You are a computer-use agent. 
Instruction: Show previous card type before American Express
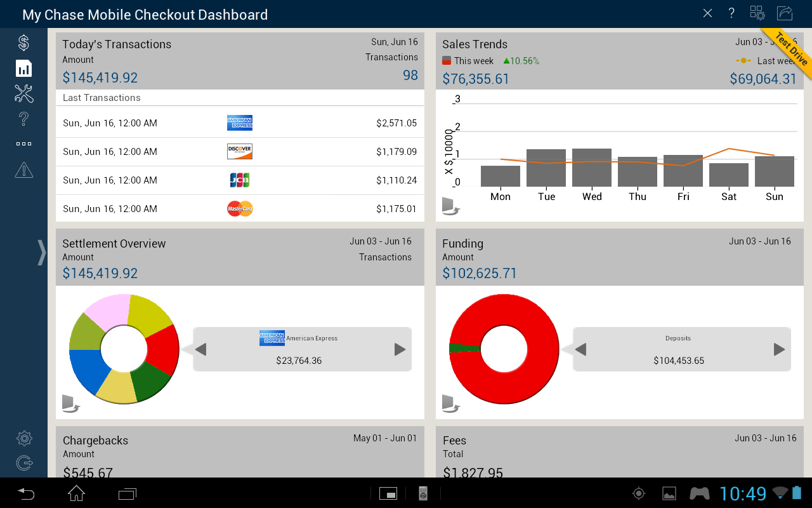[x=201, y=349]
